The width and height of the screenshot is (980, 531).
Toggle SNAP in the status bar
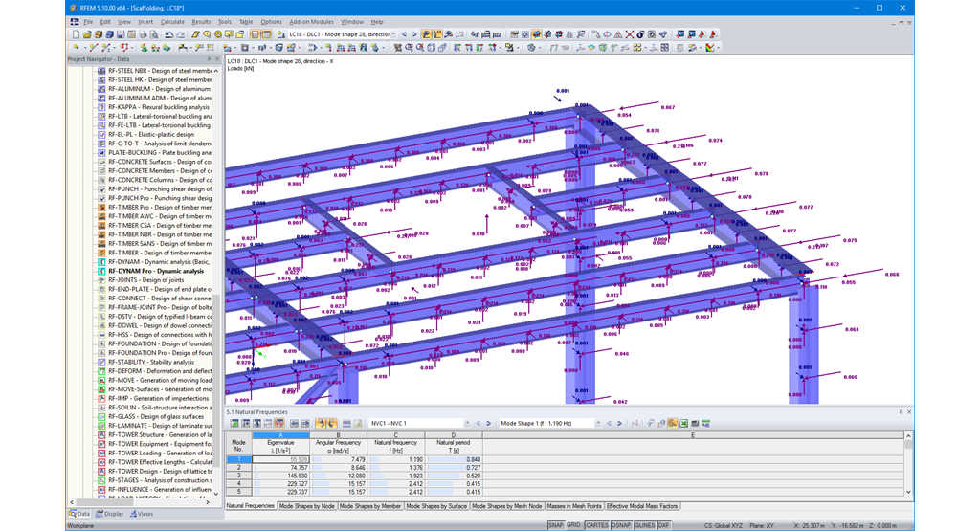(x=556, y=525)
